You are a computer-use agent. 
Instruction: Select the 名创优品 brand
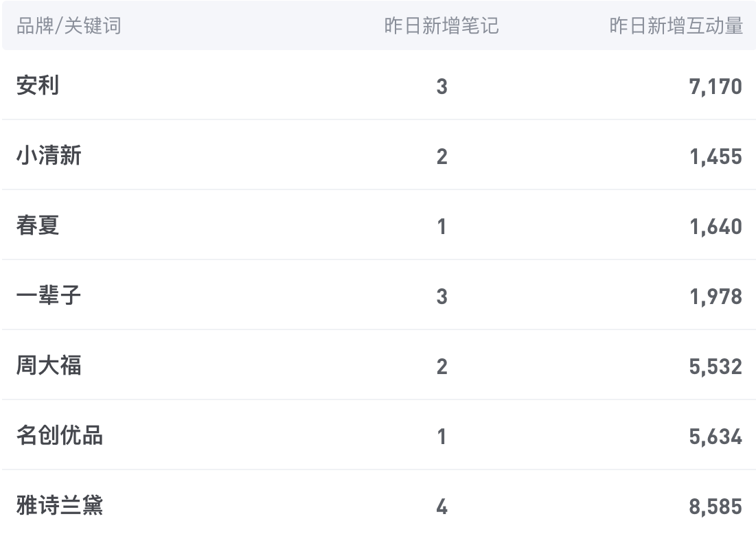click(60, 436)
